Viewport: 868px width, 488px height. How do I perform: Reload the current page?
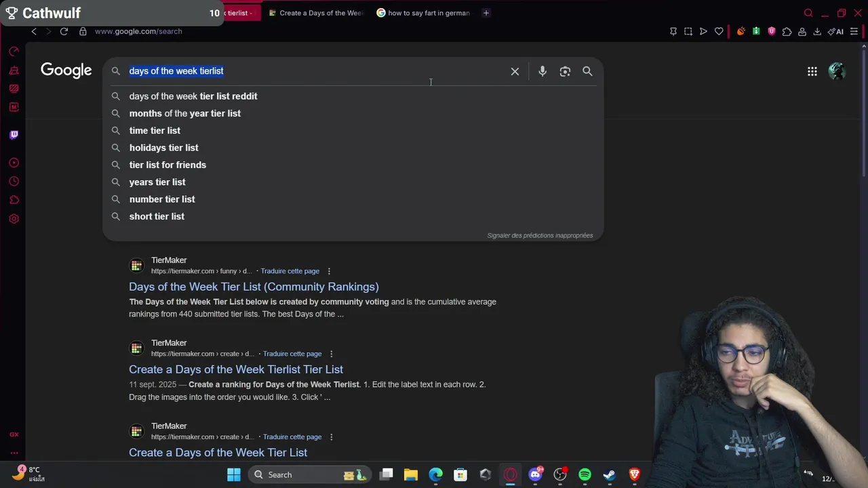pyautogui.click(x=64, y=31)
